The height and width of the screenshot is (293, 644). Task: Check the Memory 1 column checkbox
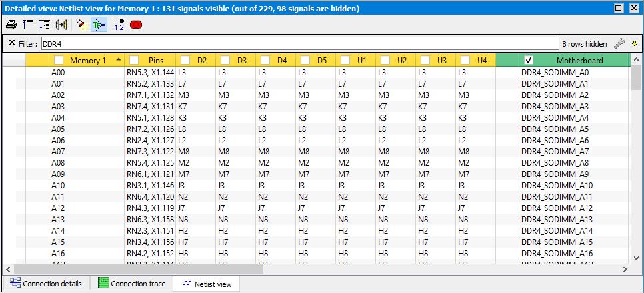tap(59, 61)
